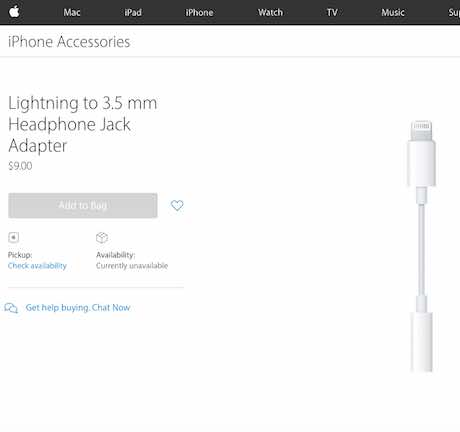
Task: Open the Mac menu
Action: pyautogui.click(x=72, y=13)
